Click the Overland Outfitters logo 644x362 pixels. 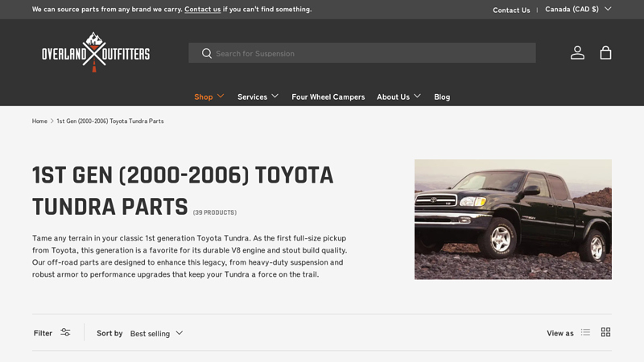(96, 52)
